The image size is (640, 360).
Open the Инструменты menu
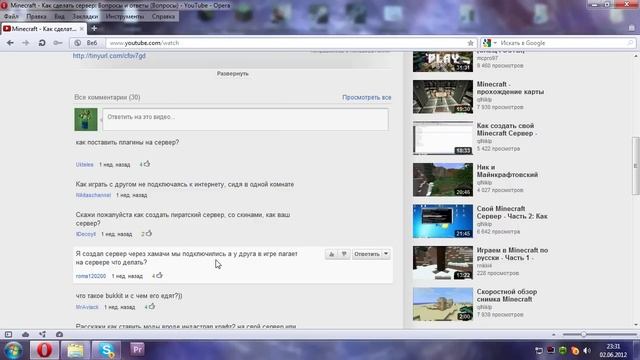pos(124,16)
